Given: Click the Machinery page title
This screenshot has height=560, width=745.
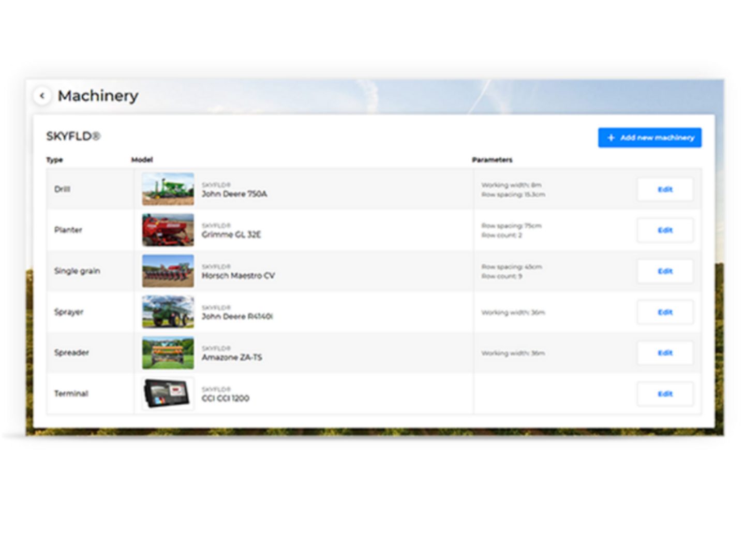Looking at the screenshot, I should point(98,96).
